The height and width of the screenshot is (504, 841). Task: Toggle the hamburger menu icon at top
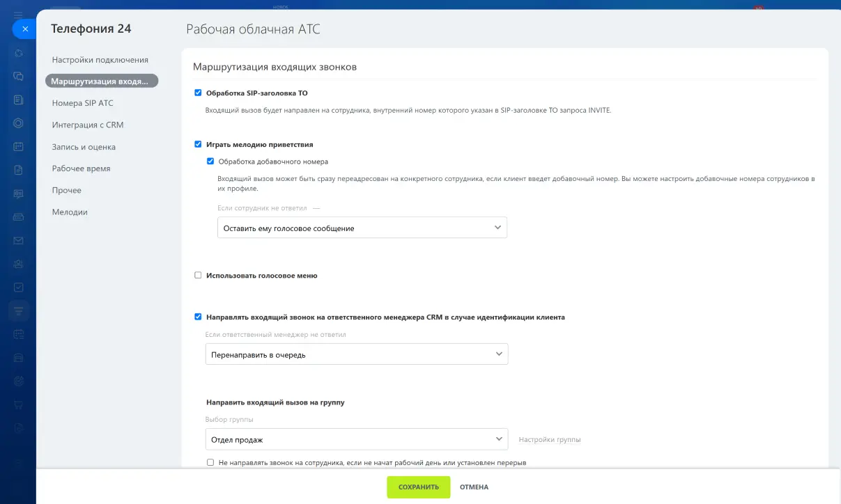tap(18, 14)
